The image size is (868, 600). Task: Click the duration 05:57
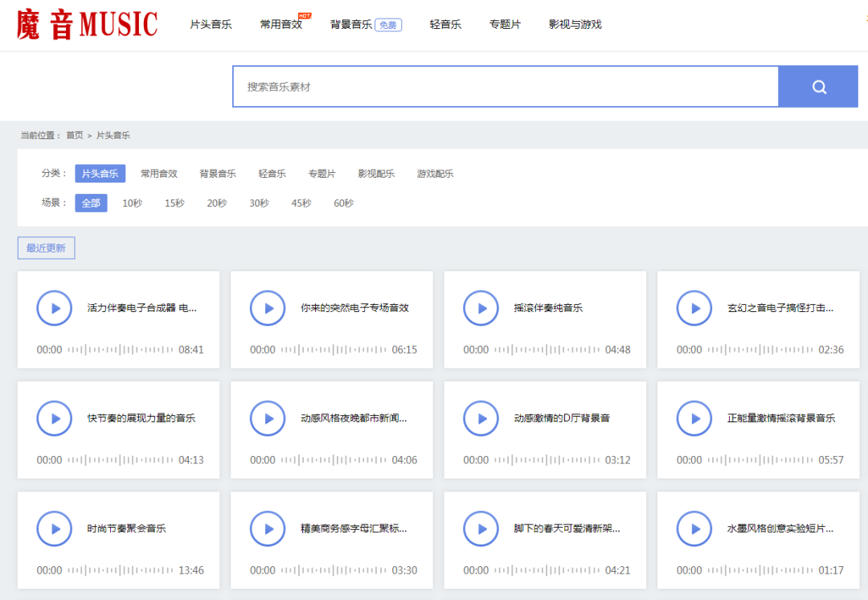point(831,460)
